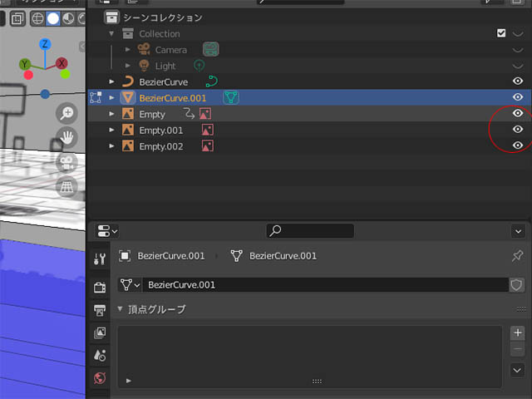Image resolution: width=532 pixels, height=399 pixels.
Task: Click the Empty image object icon
Action: click(x=128, y=114)
